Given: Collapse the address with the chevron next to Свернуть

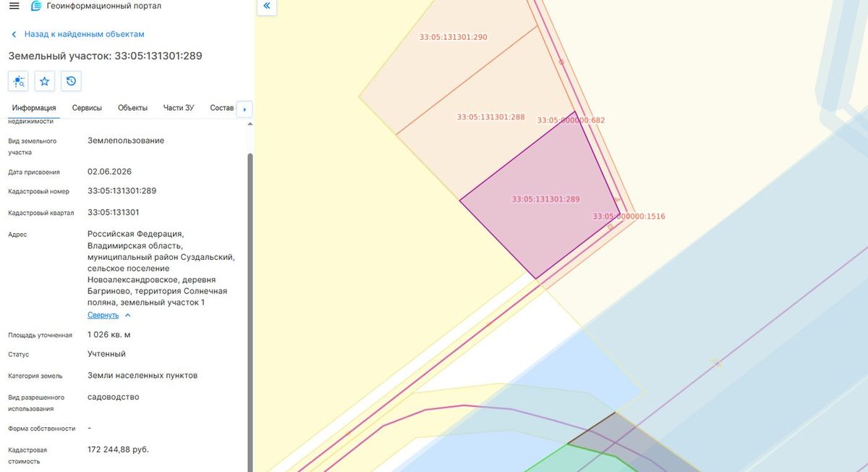Looking at the screenshot, I should pos(128,316).
